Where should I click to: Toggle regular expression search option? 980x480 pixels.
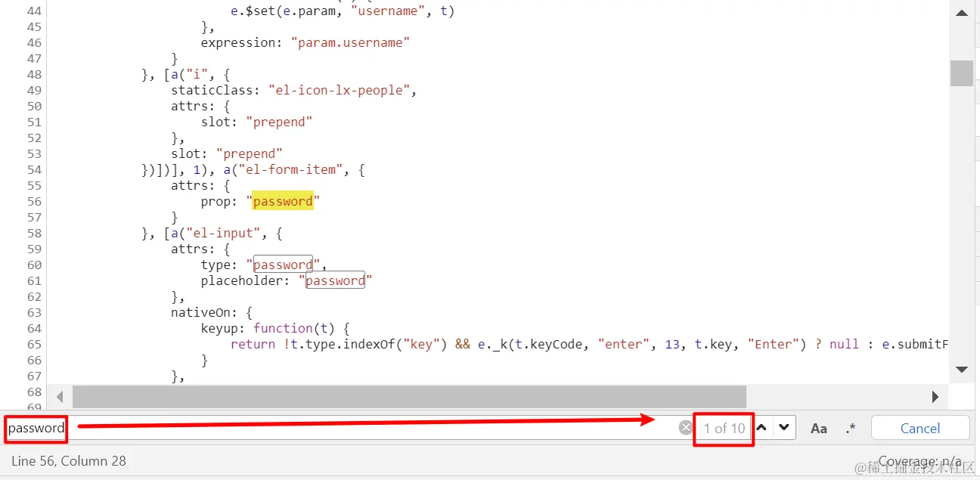pyautogui.click(x=851, y=428)
